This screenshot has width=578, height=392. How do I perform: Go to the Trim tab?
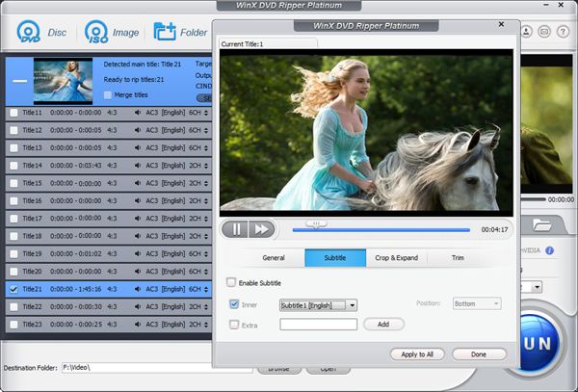pyautogui.click(x=457, y=258)
